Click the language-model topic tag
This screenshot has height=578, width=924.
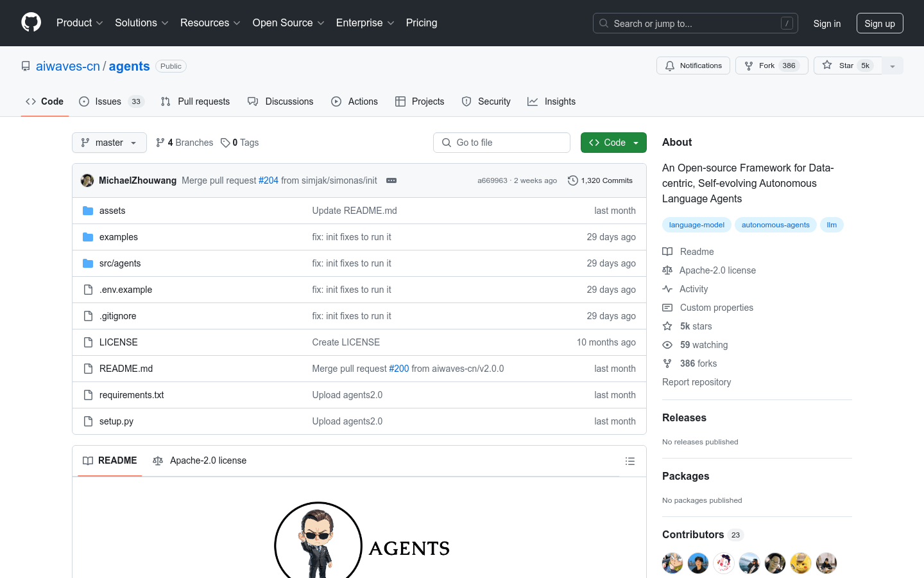click(696, 225)
